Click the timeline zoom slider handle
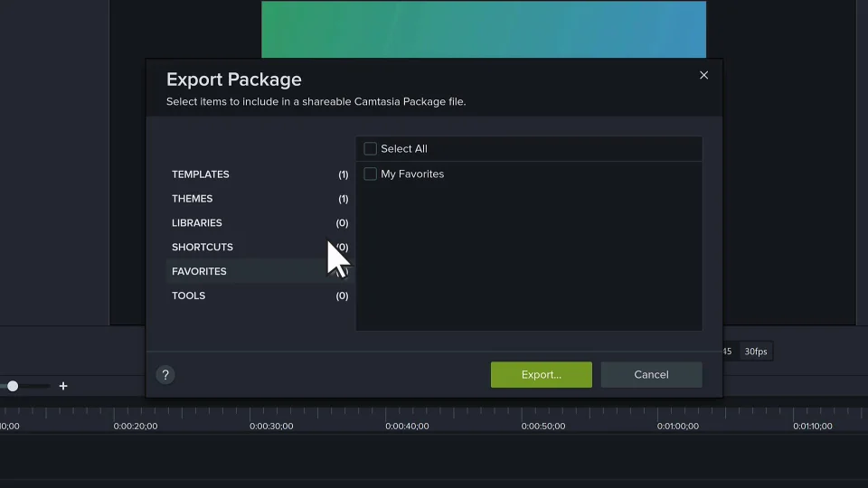The height and width of the screenshot is (488, 868). coord(13,386)
